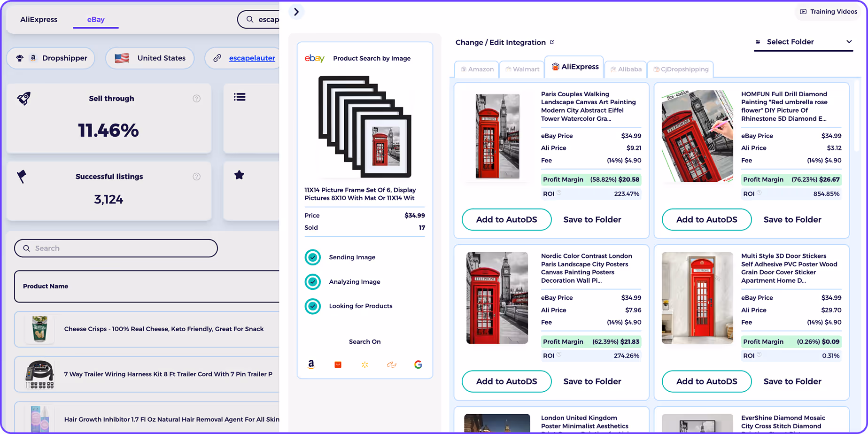The width and height of the screenshot is (868, 434).
Task: Click the HOMFUN diamond painting thumbnail
Action: click(x=697, y=136)
